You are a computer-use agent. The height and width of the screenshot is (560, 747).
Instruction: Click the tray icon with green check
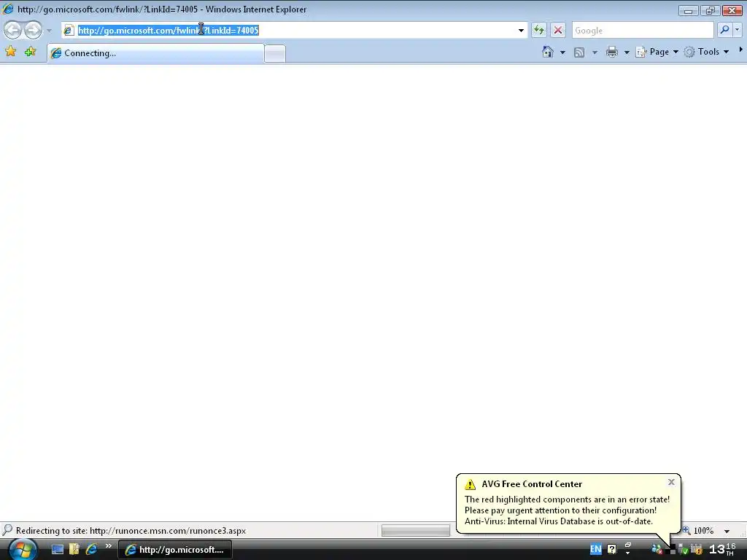click(x=683, y=550)
